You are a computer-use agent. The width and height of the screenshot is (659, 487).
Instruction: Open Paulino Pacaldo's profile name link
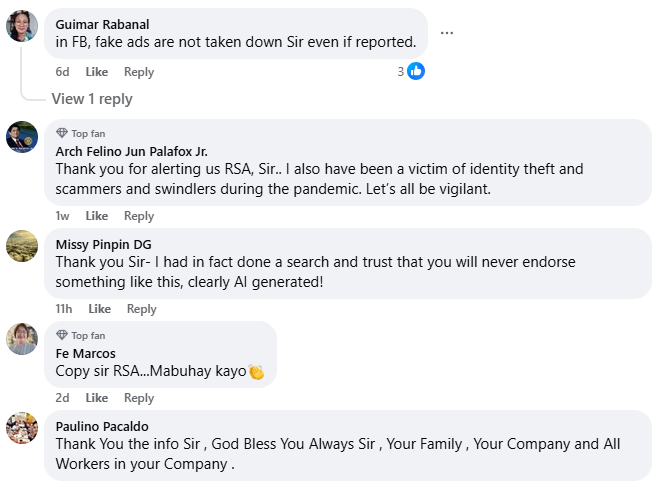[100, 424]
